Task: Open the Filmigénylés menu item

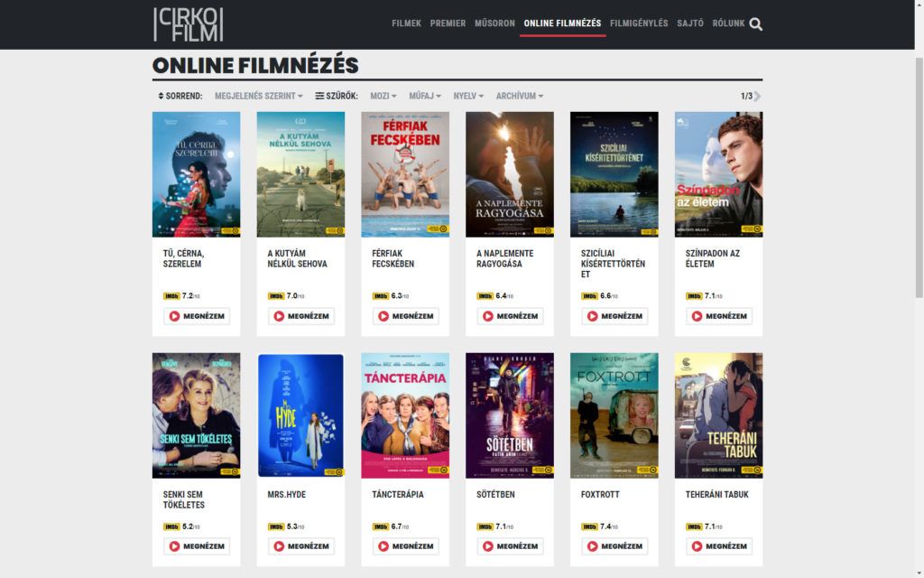Action: point(639,23)
